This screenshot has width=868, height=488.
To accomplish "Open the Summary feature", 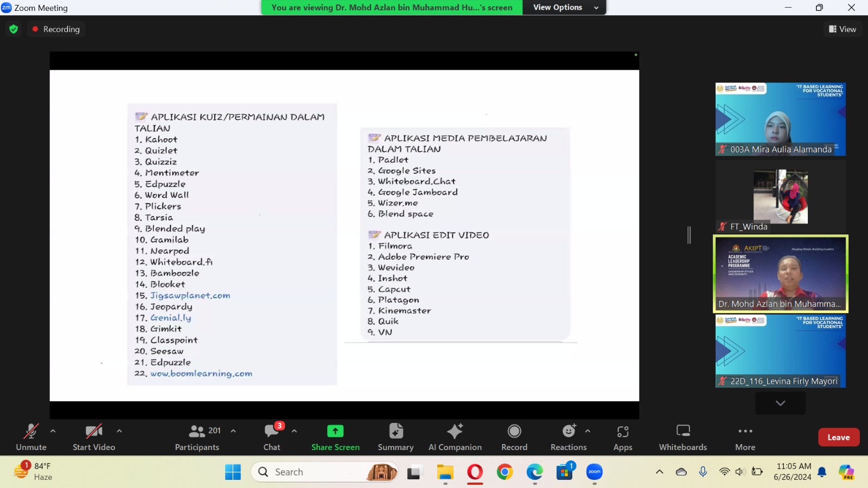I will point(395,437).
